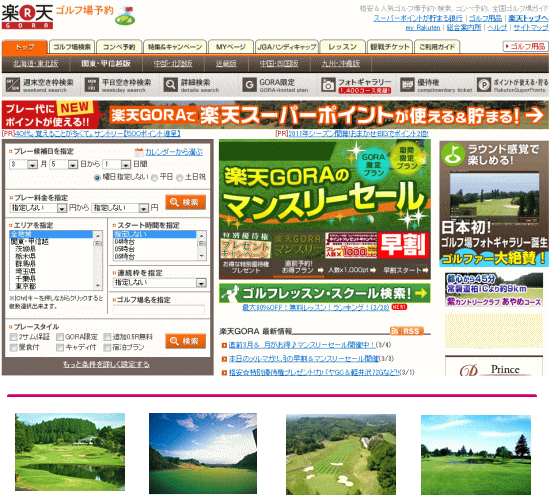Check the キャディ付 checkbox
The width and height of the screenshot is (550, 495).
pos(60,348)
